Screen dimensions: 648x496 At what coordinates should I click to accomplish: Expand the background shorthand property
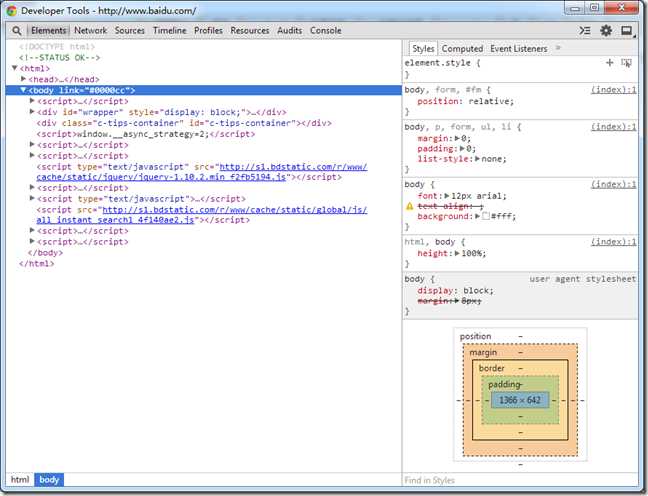pos(477,216)
